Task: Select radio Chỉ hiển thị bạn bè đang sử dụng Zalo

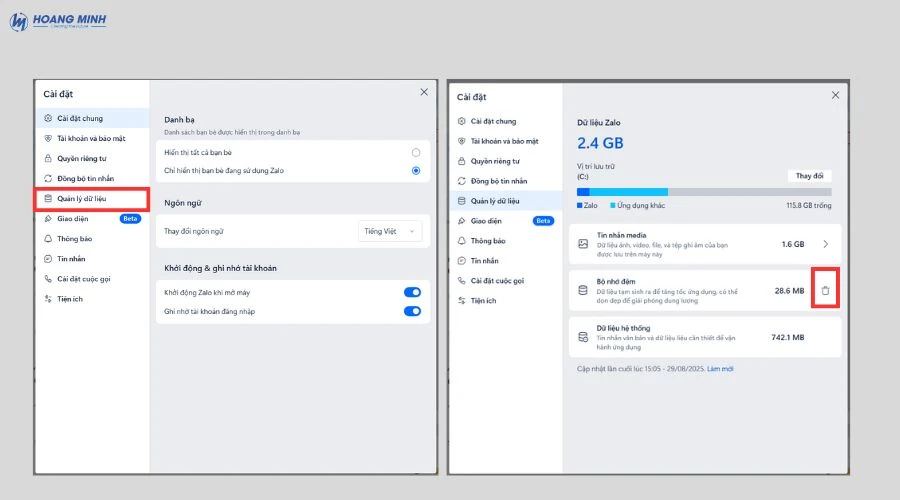Action: (x=416, y=170)
